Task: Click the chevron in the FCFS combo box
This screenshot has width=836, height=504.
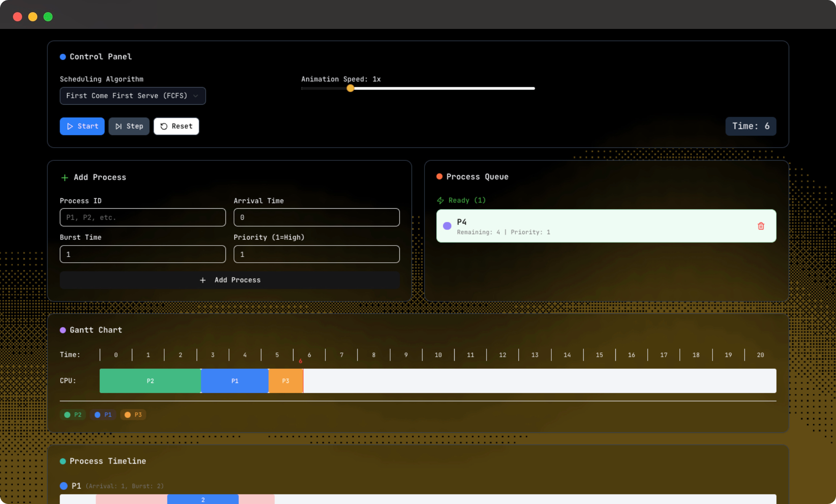Action: (x=196, y=96)
